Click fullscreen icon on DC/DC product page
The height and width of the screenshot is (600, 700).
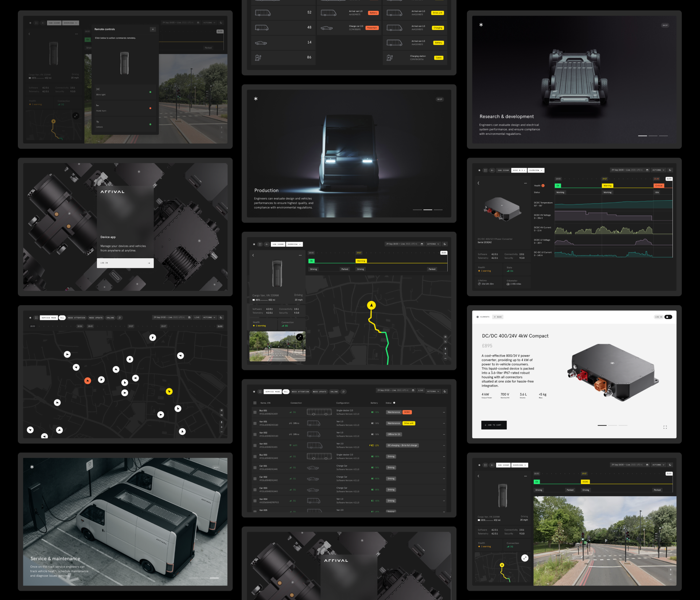click(665, 427)
